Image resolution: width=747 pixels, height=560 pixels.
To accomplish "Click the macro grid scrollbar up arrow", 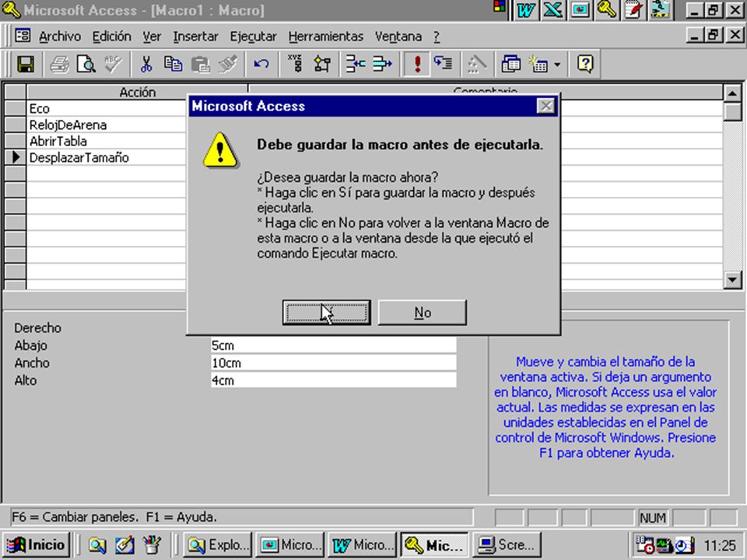I will click(732, 93).
